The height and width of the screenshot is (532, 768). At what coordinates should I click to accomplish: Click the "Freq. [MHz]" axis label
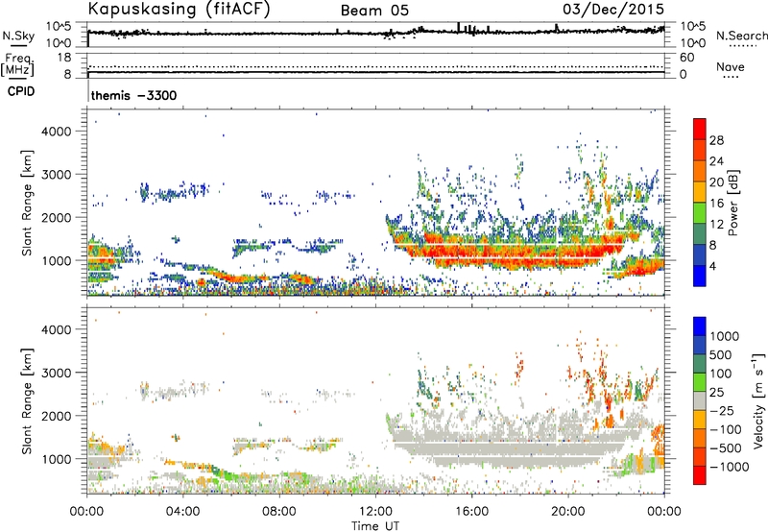point(17,64)
